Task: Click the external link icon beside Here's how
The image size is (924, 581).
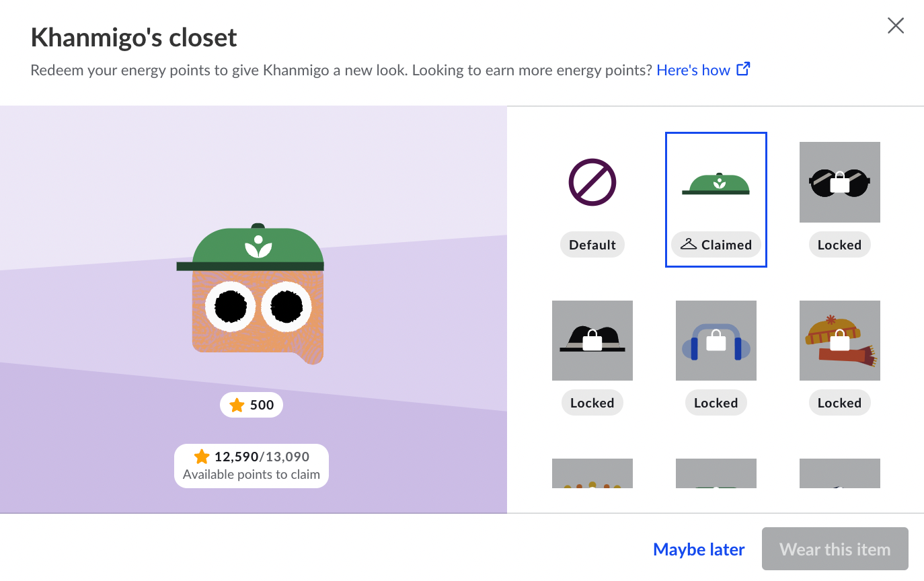Action: (x=744, y=69)
